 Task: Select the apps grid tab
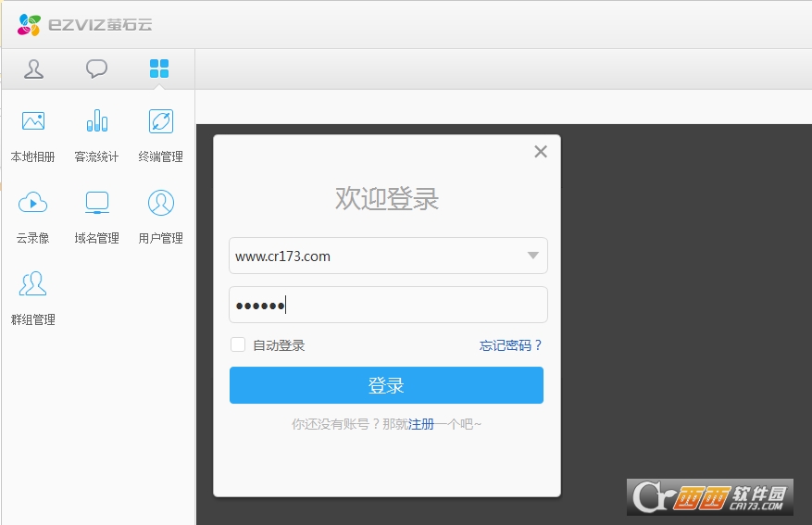(x=159, y=69)
